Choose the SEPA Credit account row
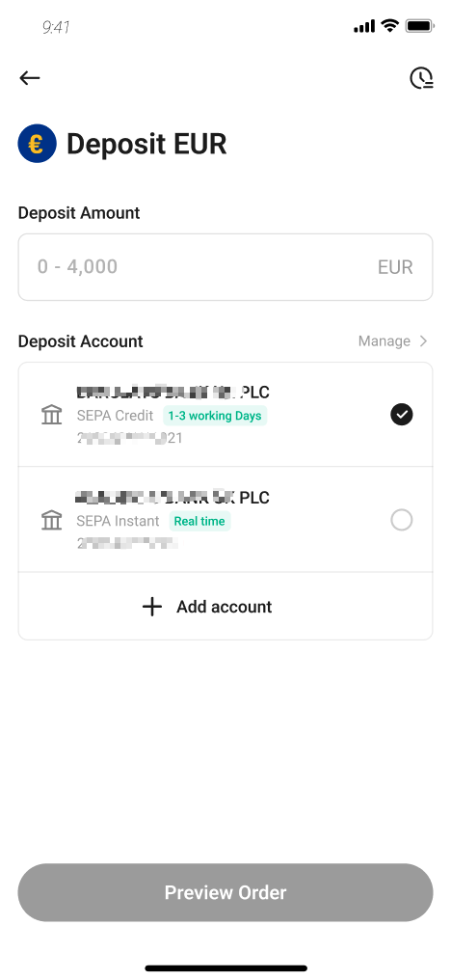This screenshot has width=451, height=980. [225, 415]
